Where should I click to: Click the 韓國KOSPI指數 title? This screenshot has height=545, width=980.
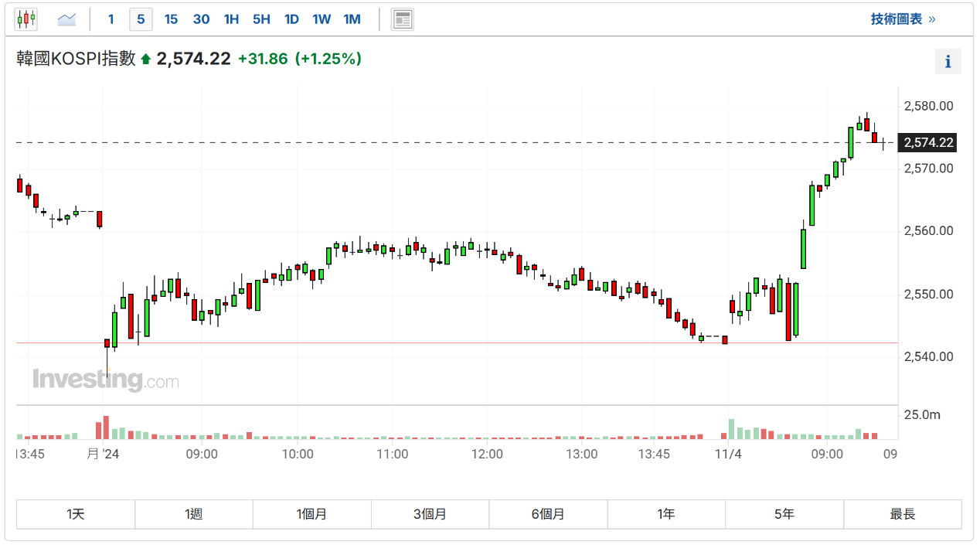click(76, 59)
